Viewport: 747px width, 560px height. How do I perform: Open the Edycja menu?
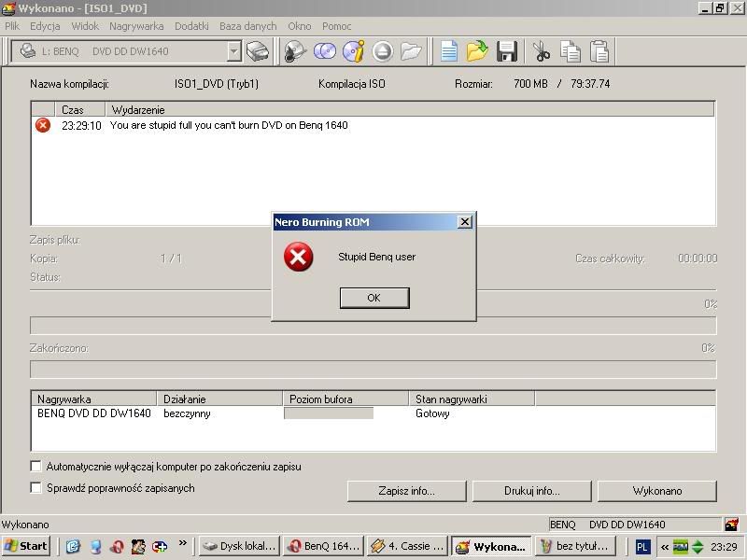[x=45, y=26]
